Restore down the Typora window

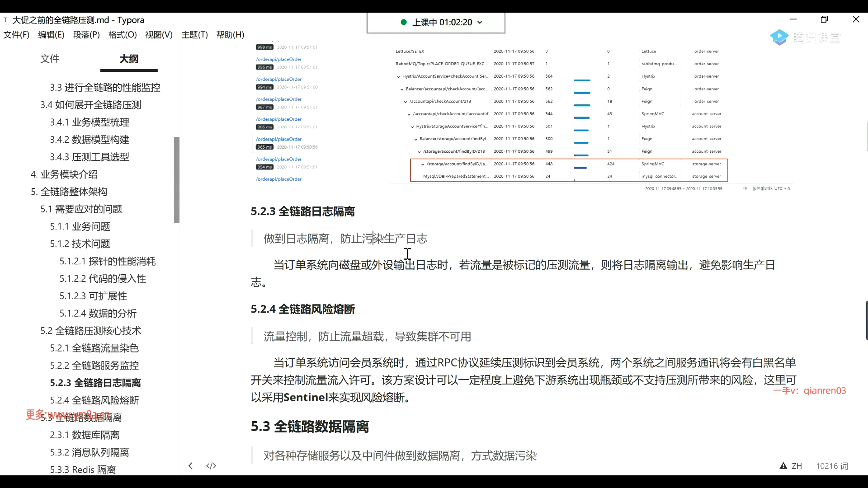click(x=824, y=19)
